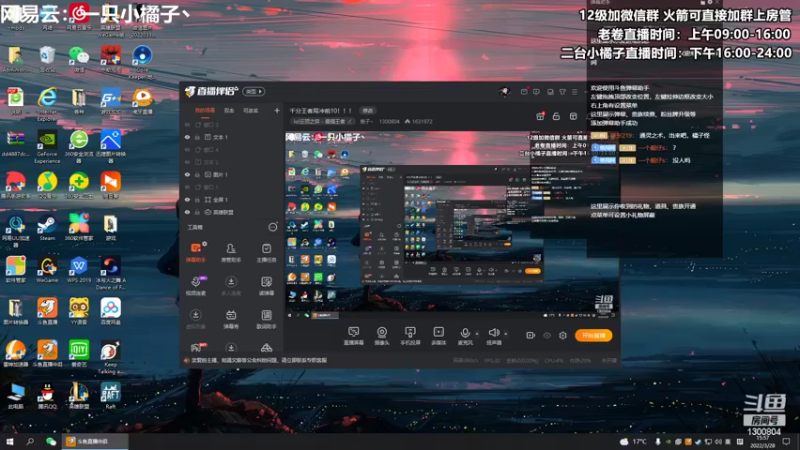Click the orange 开始直播 button
Image resolution: width=800 pixels, height=450 pixels.
click(593, 335)
